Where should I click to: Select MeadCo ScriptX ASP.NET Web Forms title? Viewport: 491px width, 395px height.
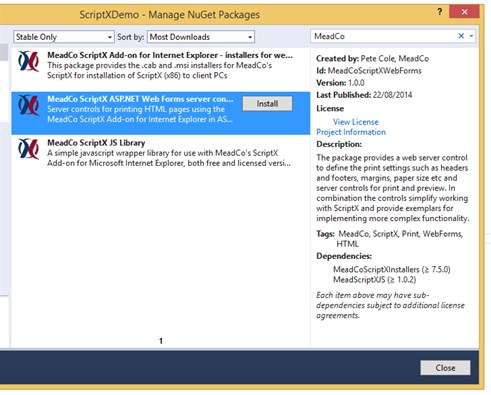pyautogui.click(x=140, y=99)
